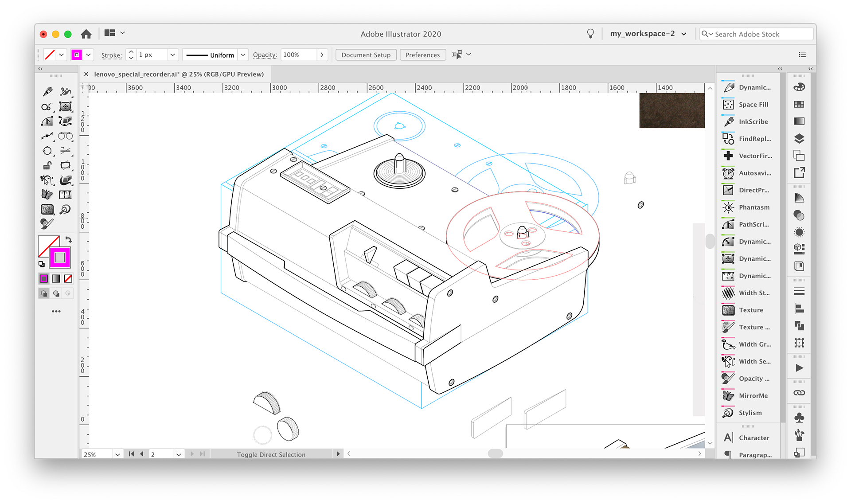Click the Home icon
Screen dimensions: 851x504
click(86, 34)
